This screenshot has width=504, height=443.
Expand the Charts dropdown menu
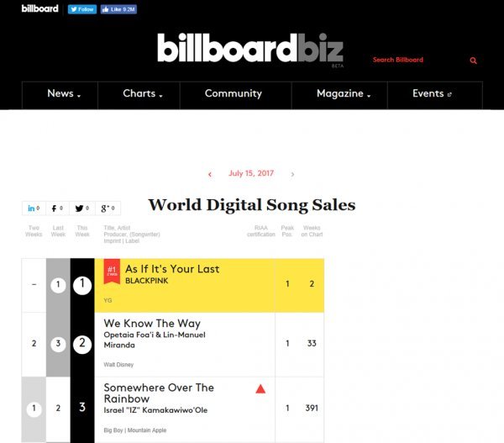142,94
